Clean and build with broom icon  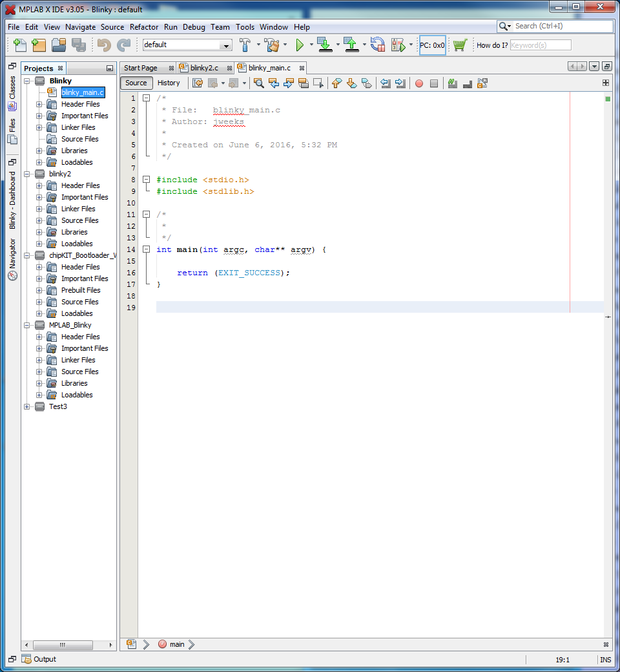click(272, 45)
